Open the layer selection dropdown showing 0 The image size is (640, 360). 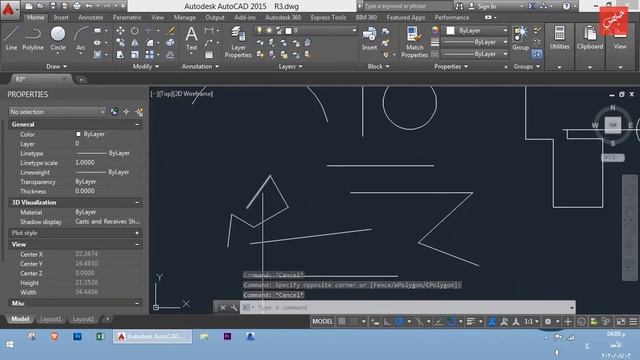click(x=305, y=31)
